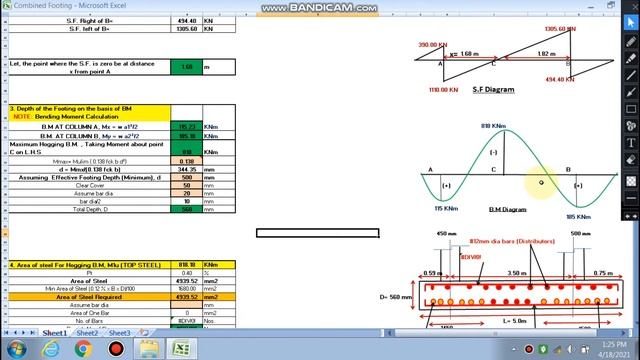Select the Text tool
This screenshot has width=640, height=360.
[x=631, y=143]
